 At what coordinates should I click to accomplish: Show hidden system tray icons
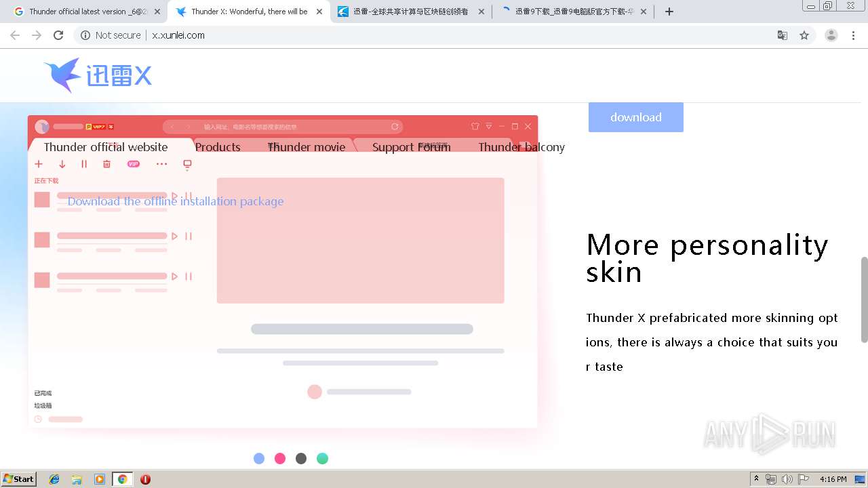pyautogui.click(x=756, y=479)
